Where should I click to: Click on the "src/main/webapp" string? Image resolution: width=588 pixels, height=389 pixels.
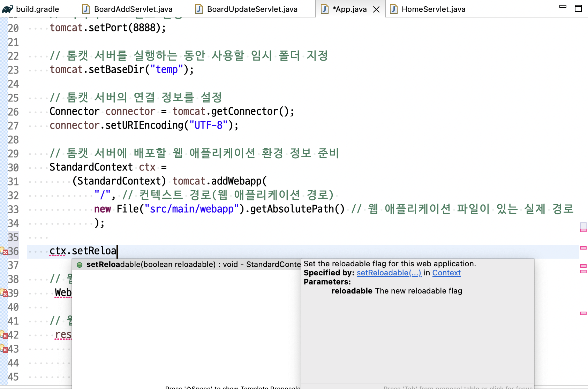coord(192,209)
